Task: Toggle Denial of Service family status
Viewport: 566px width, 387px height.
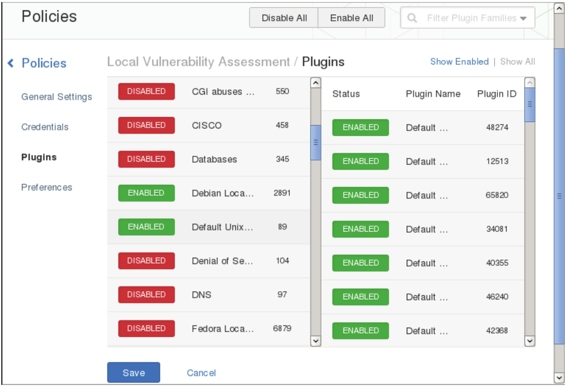Action: (146, 261)
